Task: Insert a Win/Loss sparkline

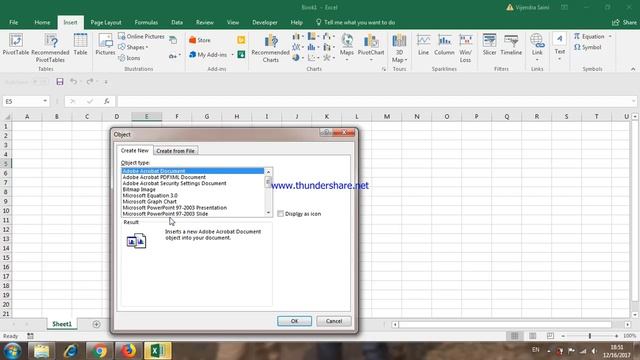Action: (x=465, y=48)
